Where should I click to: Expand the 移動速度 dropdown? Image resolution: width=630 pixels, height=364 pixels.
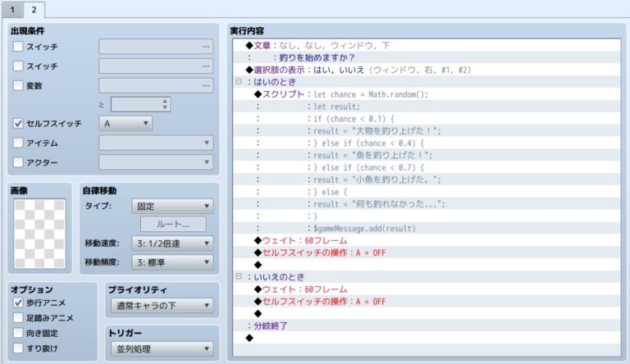tap(171, 243)
